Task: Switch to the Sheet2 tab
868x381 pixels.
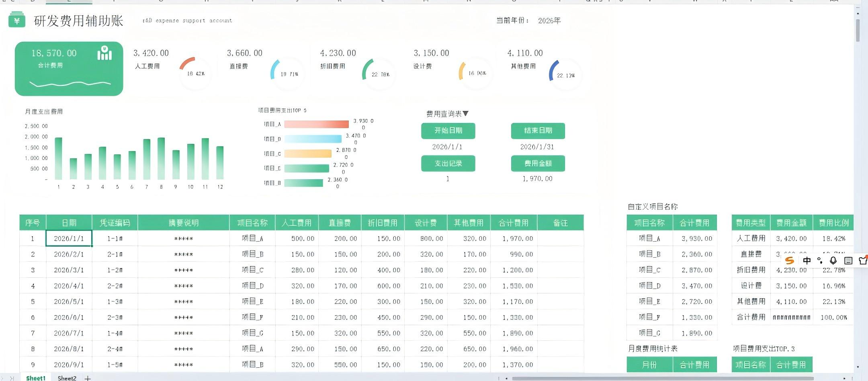Action: (x=67, y=378)
